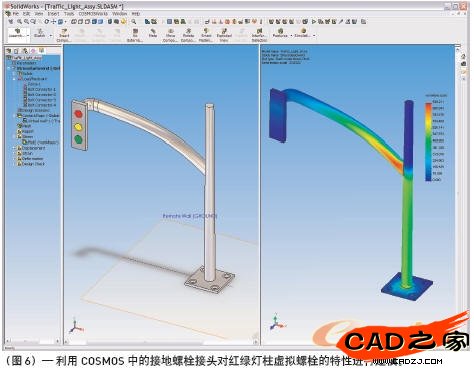Select the Mesh item in study tree
474x369 pixels.
[x=25, y=126]
